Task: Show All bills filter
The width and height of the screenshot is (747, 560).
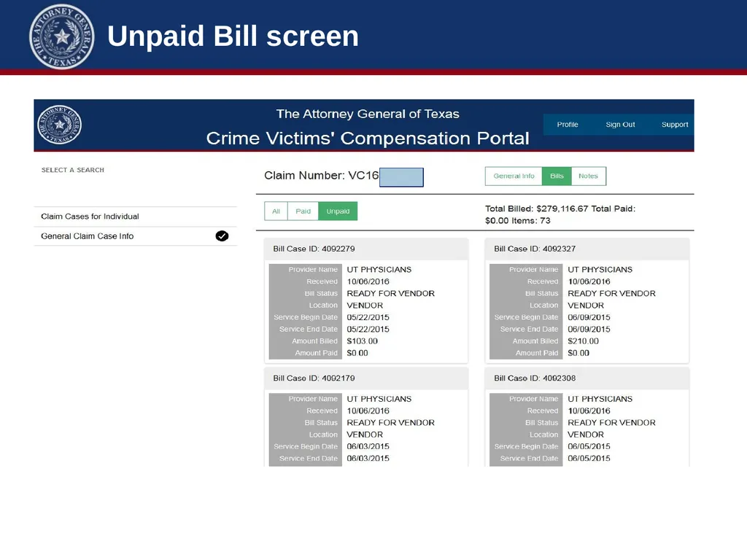Action: click(276, 211)
